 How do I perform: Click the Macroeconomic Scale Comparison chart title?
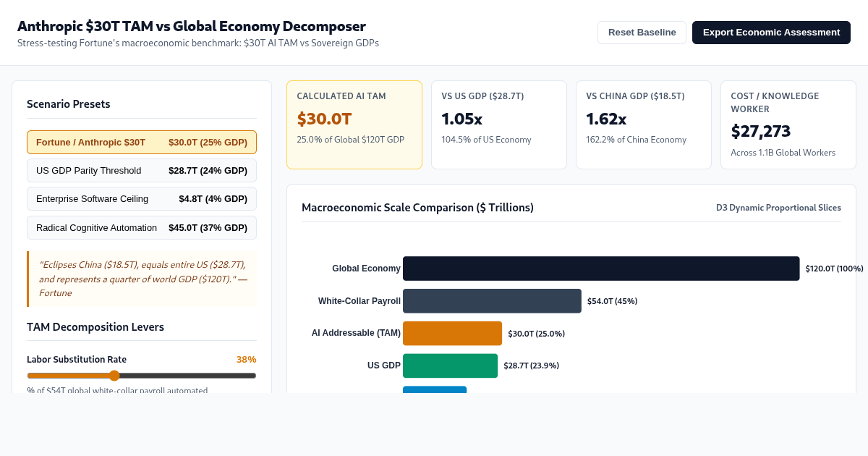click(x=417, y=208)
